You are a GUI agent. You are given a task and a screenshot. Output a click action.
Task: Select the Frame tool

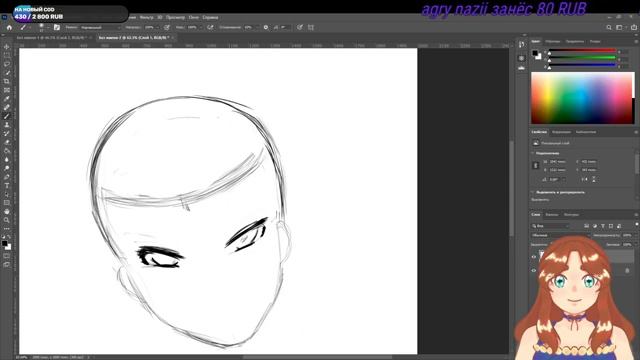(7, 90)
